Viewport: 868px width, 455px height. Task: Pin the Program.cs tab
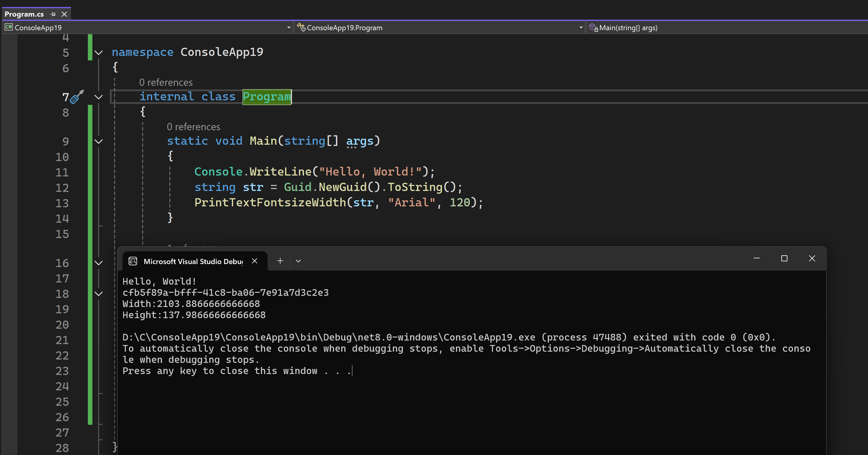coord(53,14)
